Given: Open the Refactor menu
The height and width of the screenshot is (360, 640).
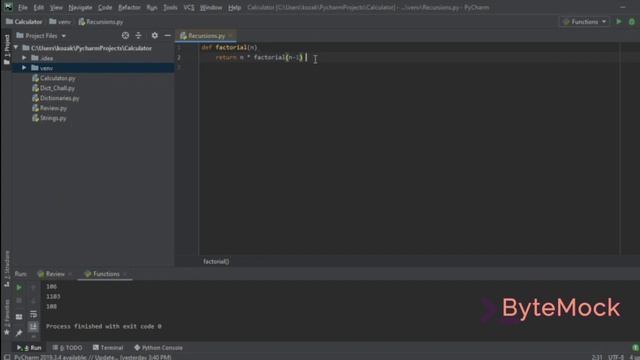Looking at the screenshot, I should click(x=129, y=7).
